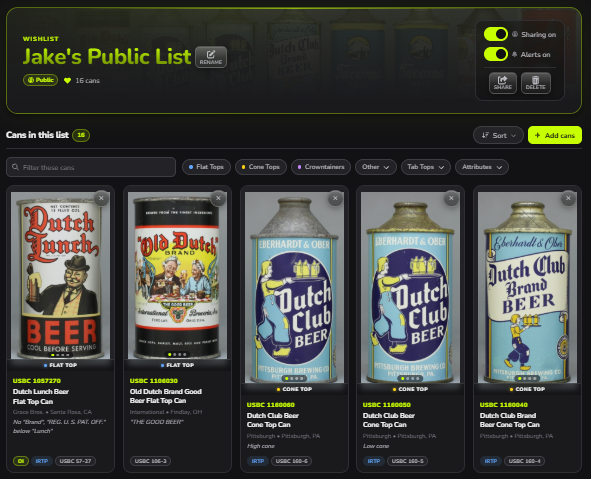This screenshot has width=591, height=479.
Task: Click the USBC 160-6 tag
Action: click(x=291, y=461)
